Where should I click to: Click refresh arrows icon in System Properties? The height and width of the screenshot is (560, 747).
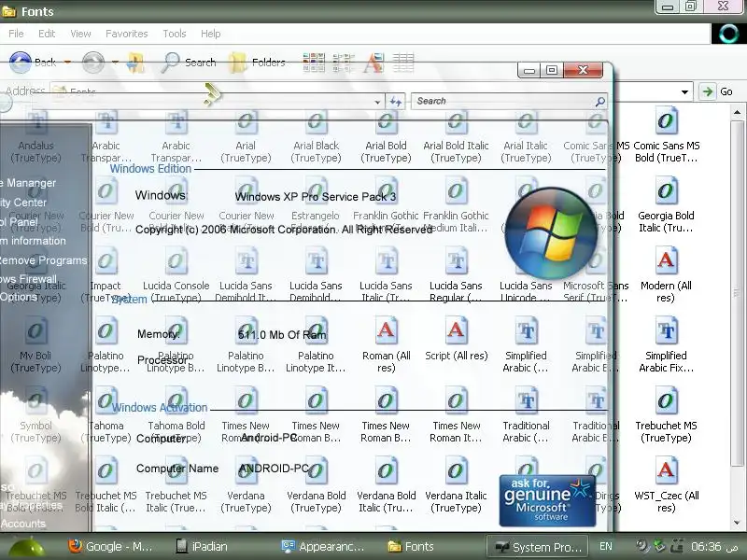point(395,101)
